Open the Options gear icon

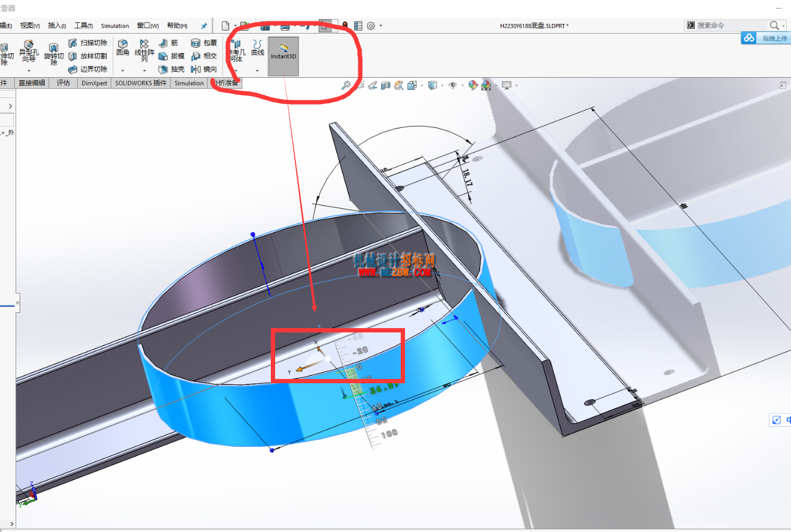tap(371, 26)
